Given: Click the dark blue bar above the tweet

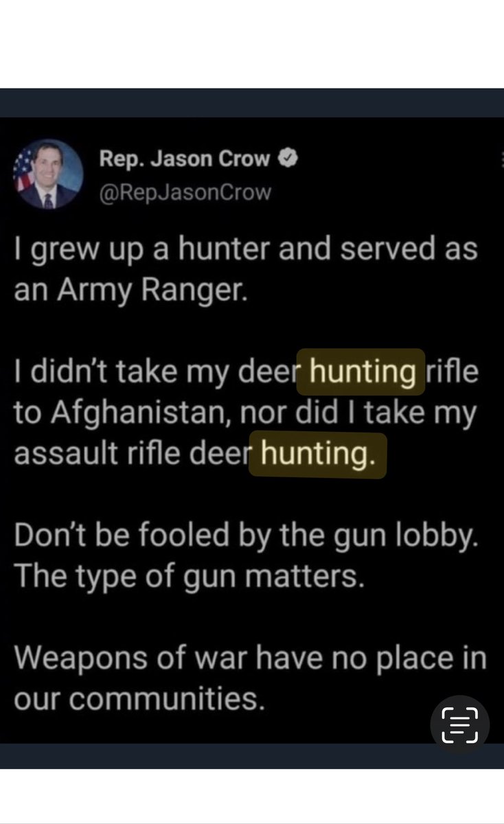Looking at the screenshot, I should click(x=252, y=102).
